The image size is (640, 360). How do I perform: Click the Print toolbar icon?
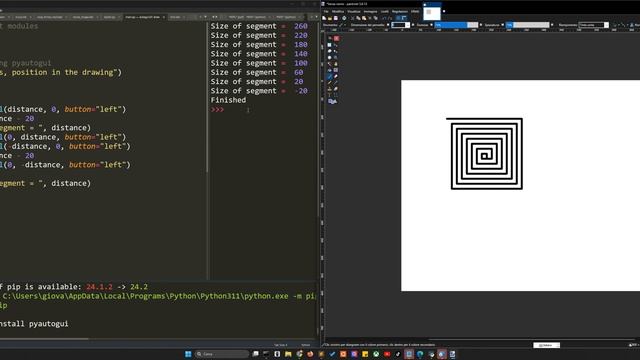[x=344, y=18]
